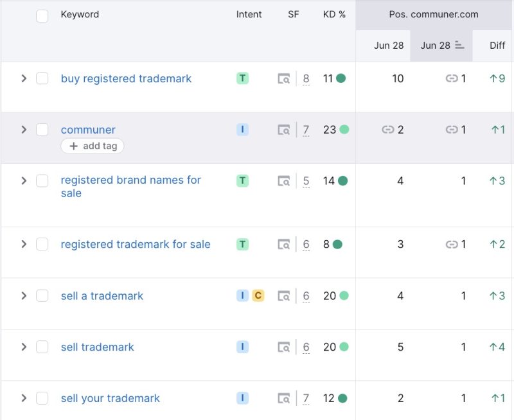This screenshot has height=420, width=514.
Task: Open SERP view icon for registered brand names row
Action: pyautogui.click(x=283, y=181)
